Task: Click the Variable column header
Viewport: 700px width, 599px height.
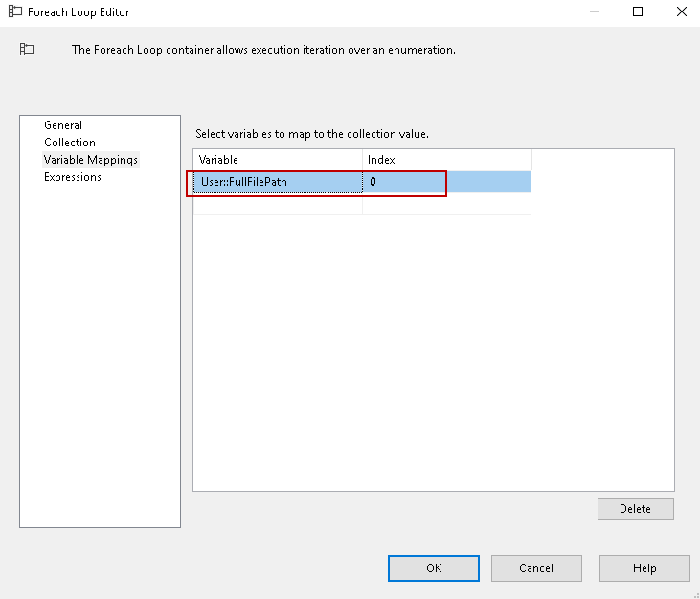Action: (x=278, y=160)
